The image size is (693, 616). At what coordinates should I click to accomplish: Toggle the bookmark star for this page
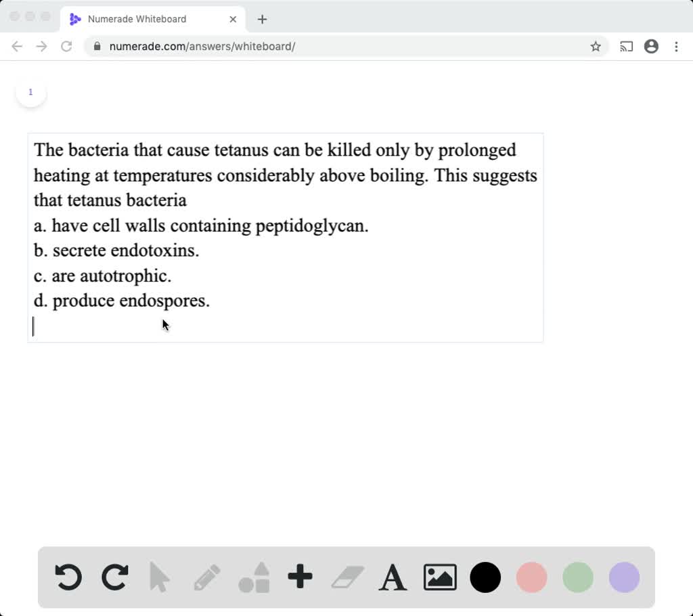coord(596,46)
